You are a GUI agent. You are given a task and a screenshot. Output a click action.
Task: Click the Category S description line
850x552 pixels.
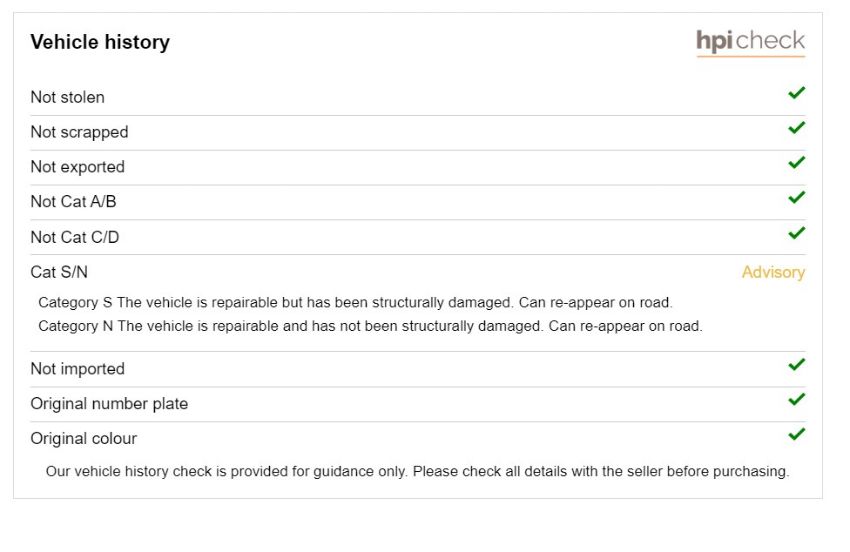pos(355,303)
